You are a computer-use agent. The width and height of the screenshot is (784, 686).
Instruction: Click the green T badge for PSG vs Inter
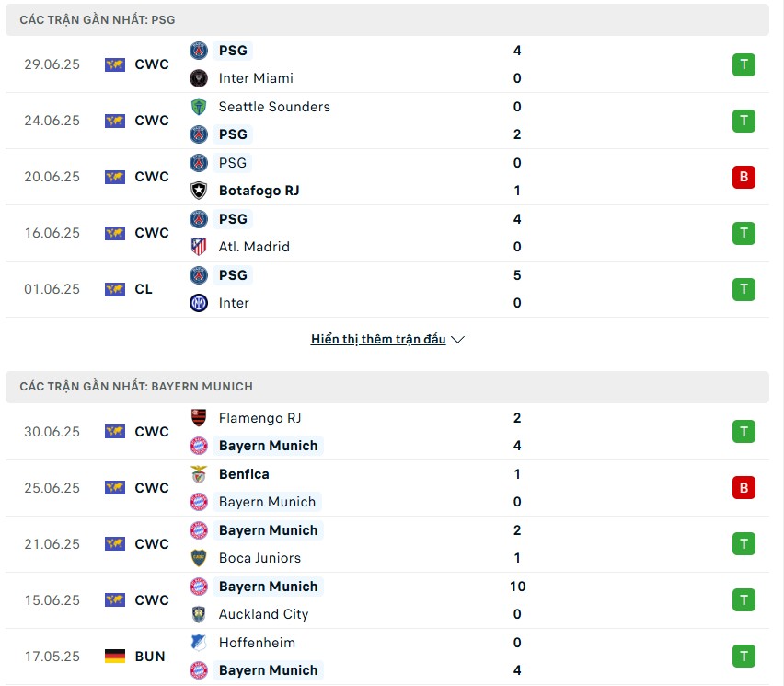[744, 289]
